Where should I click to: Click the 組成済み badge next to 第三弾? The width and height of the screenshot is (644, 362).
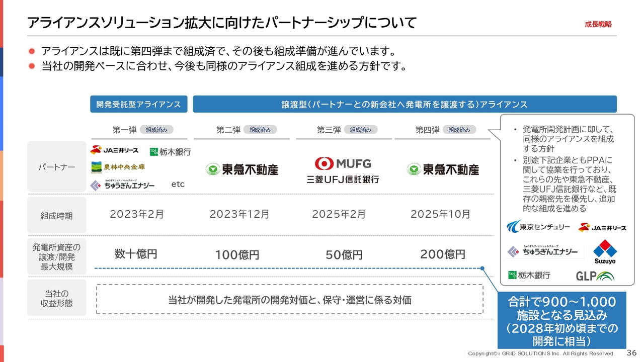pos(360,130)
